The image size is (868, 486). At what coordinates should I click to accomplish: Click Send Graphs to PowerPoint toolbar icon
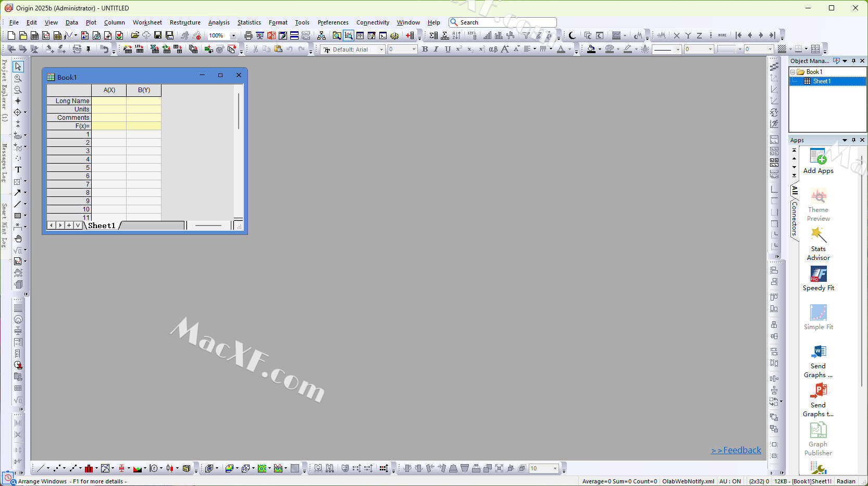pyautogui.click(x=271, y=35)
